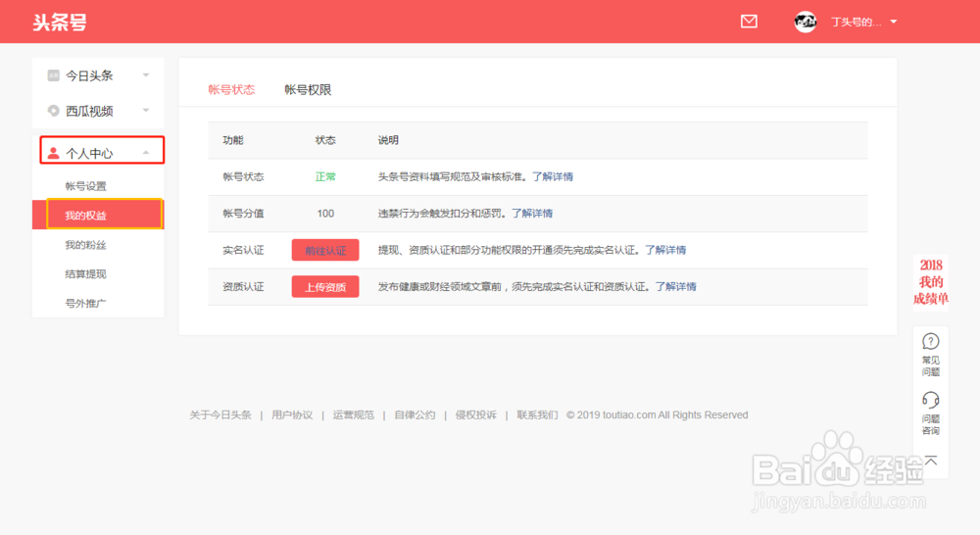The width and height of the screenshot is (980, 535).
Task: Open 侵权投诉 footer link
Action: click(475, 415)
